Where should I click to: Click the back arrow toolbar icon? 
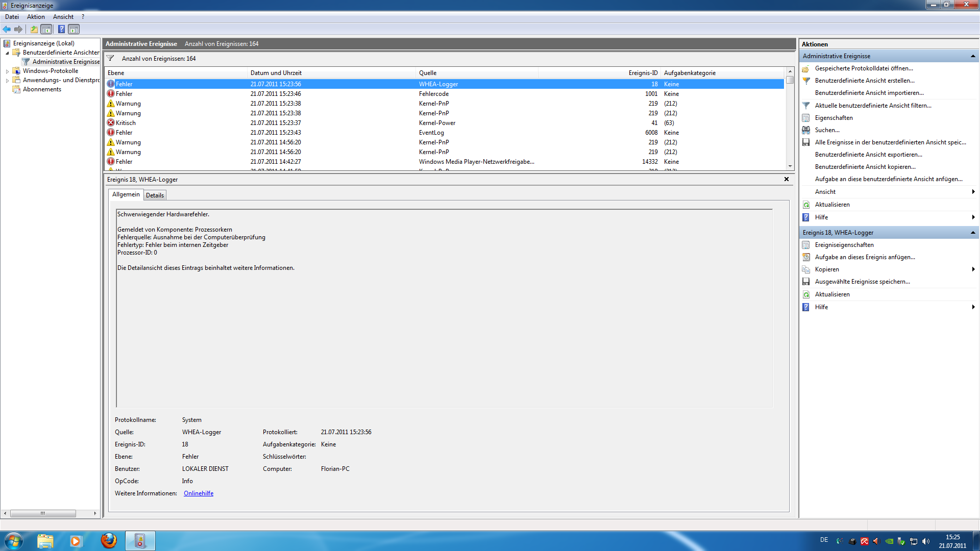tap(7, 29)
